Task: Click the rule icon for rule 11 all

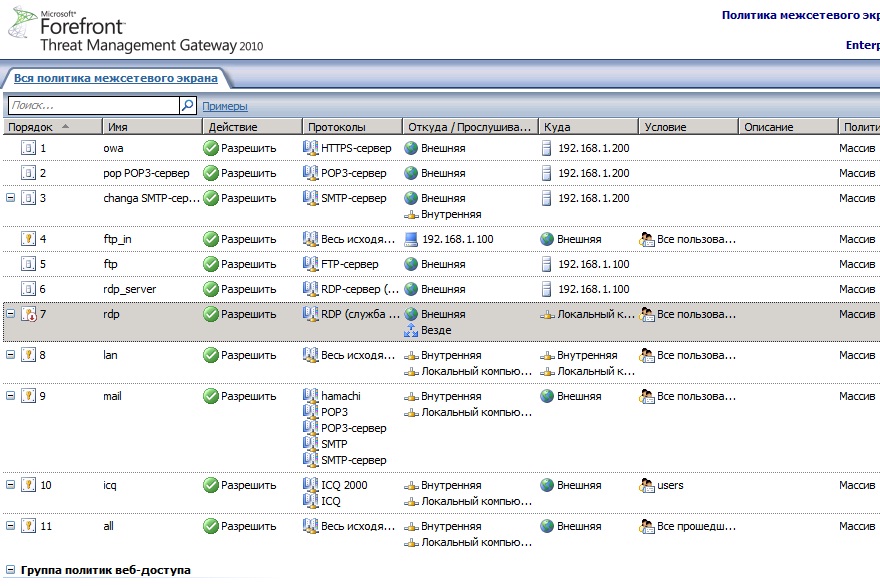Action: tap(28, 525)
